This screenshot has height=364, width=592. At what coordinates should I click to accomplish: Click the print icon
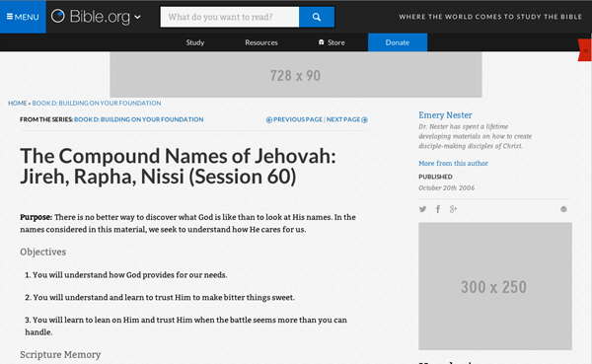coord(563,209)
